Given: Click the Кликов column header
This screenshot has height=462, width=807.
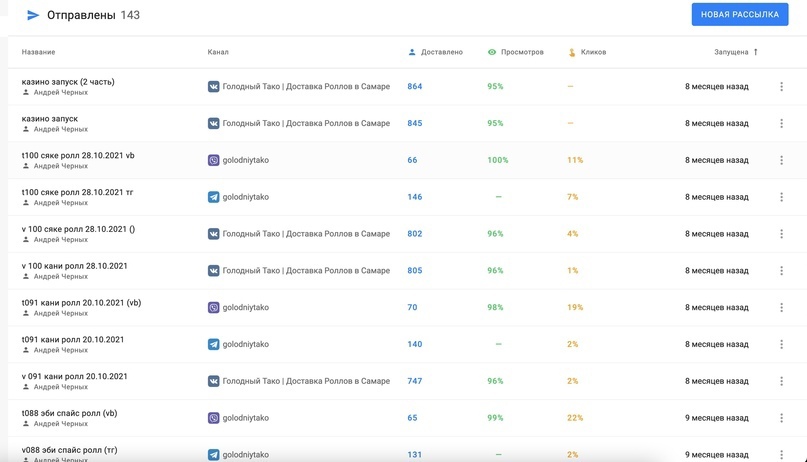Looking at the screenshot, I should click(x=593, y=52).
